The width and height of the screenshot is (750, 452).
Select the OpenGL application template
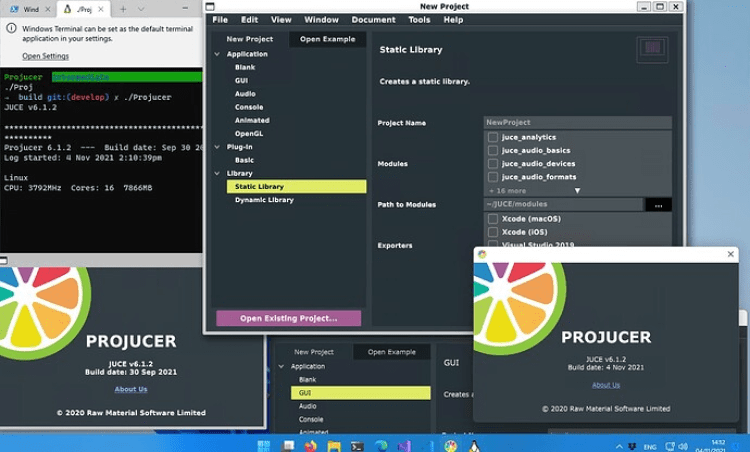[249, 134]
